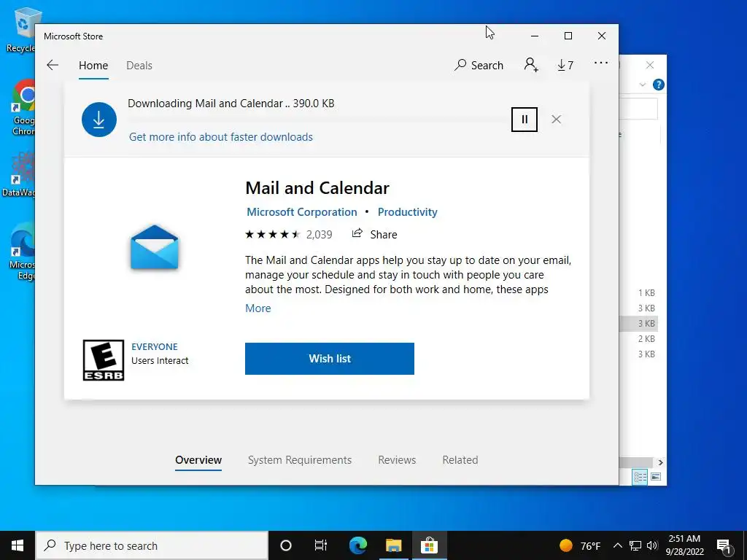
Task: Open downloads and updates queue showing 7
Action: (565, 65)
